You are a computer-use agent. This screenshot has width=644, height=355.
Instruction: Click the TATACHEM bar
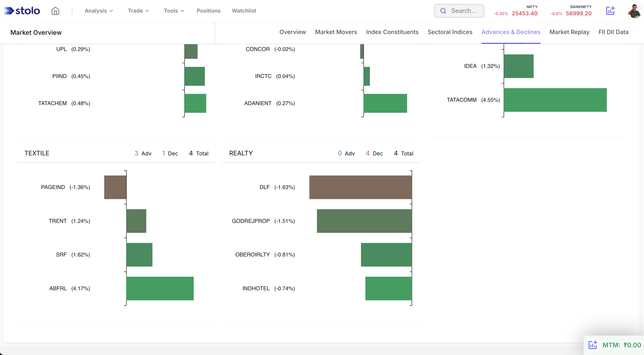(195, 103)
